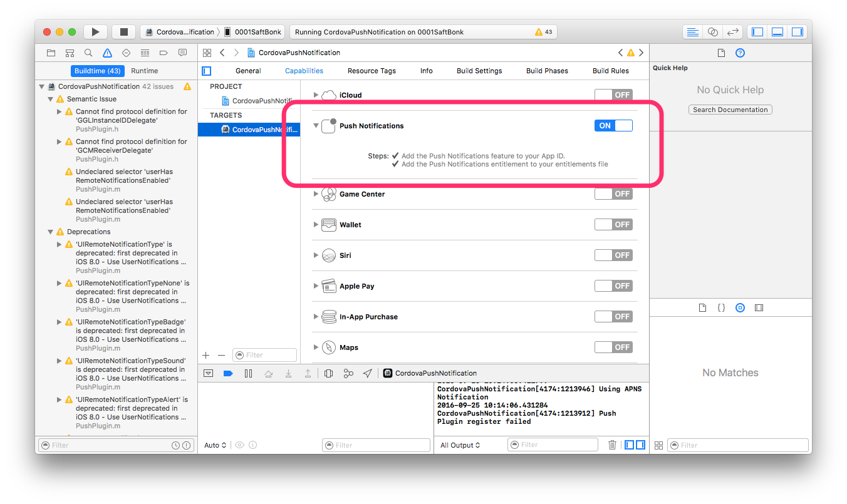847x504 pixels.
Task: Open the debug navigator
Action: tap(145, 53)
